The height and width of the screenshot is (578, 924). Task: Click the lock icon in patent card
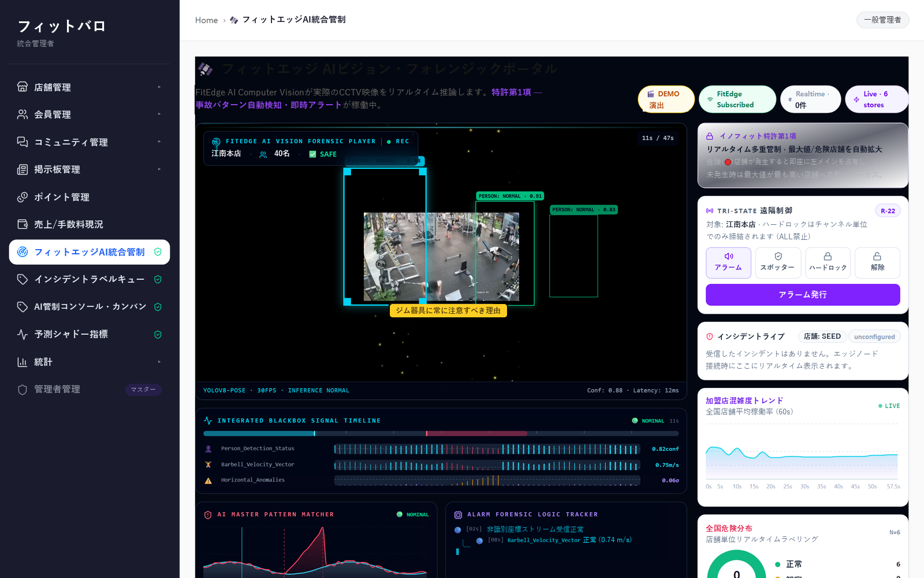[710, 136]
